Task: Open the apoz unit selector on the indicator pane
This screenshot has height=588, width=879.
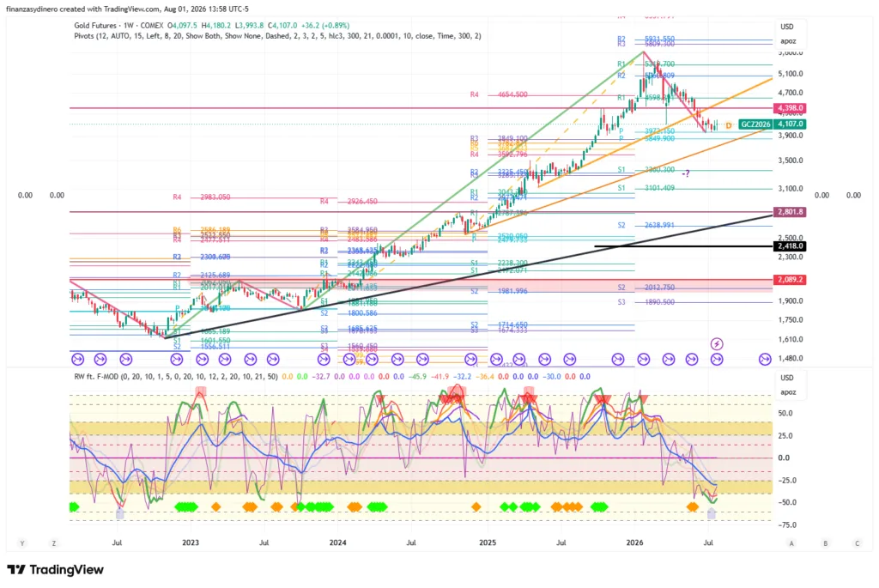Action: point(788,392)
